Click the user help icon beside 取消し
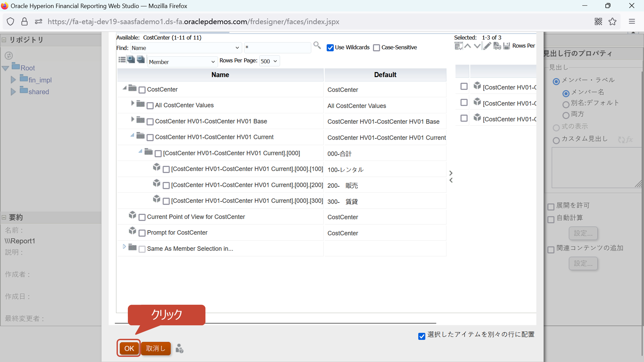This screenshot has width=644, height=362. click(179, 348)
